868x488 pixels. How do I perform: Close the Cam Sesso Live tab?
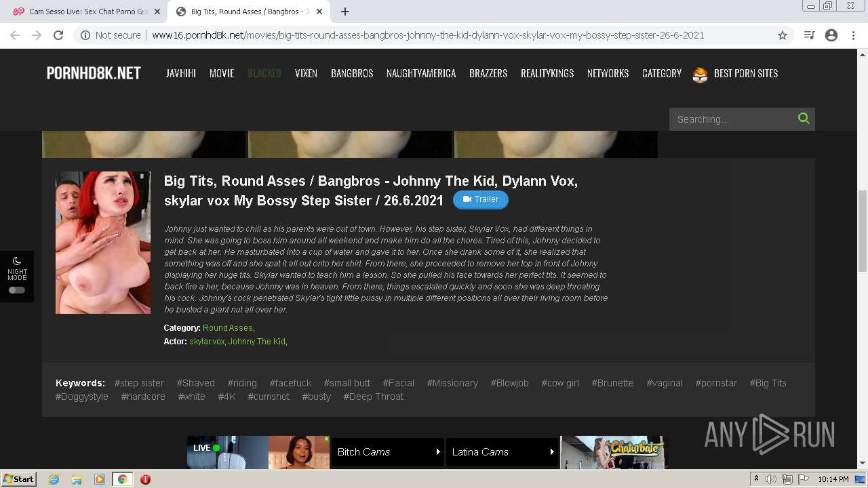157,12
